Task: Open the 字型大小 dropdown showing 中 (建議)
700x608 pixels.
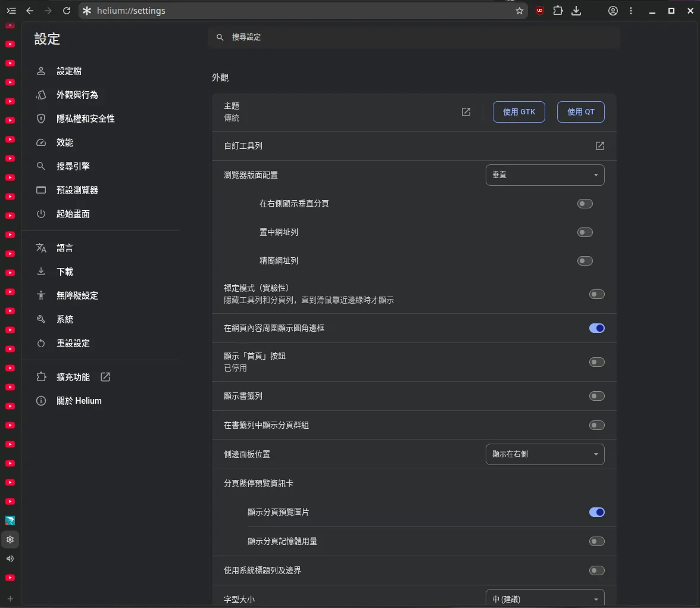Action: click(x=545, y=598)
